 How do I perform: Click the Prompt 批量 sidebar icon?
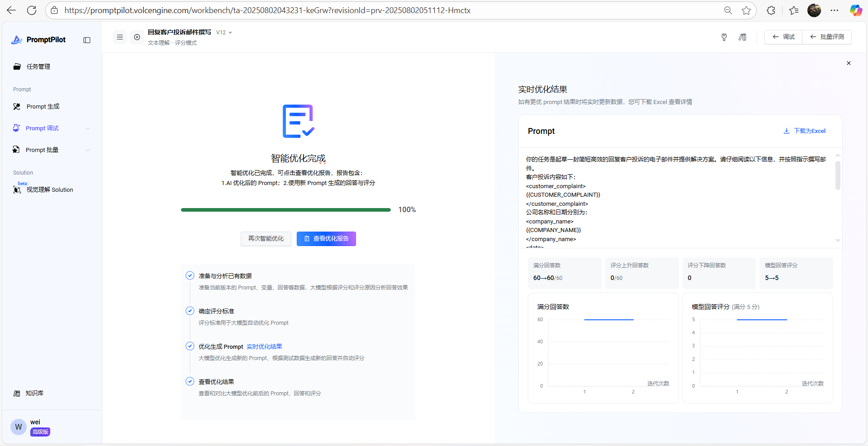click(x=16, y=150)
